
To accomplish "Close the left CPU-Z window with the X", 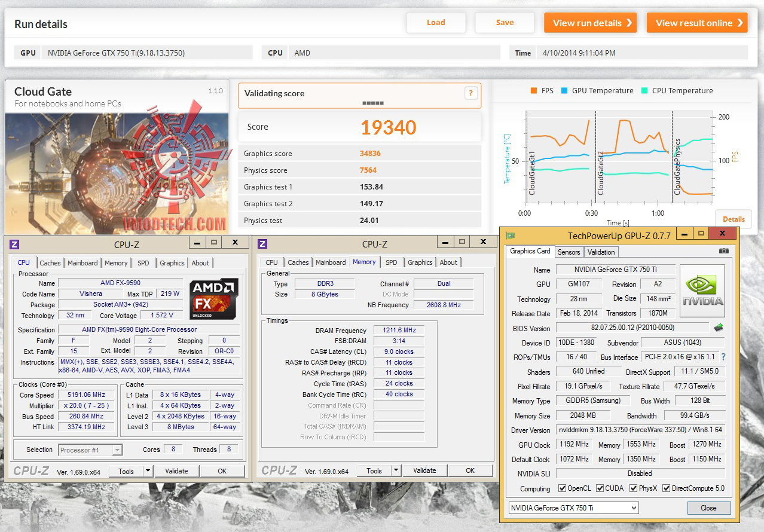I will [236, 243].
